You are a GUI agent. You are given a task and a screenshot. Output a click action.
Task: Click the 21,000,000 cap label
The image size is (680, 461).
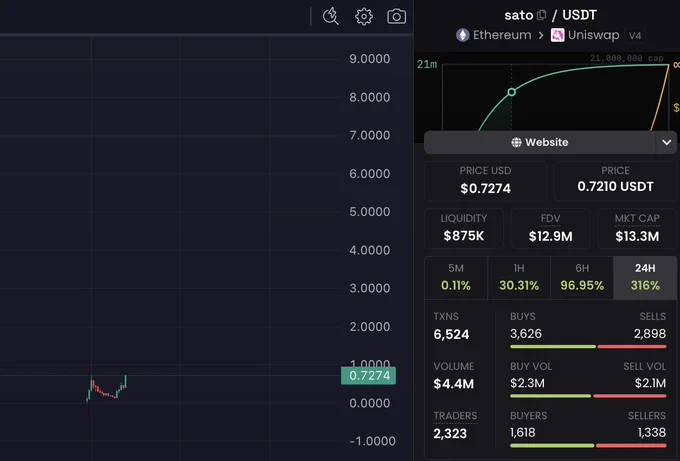[627, 58]
